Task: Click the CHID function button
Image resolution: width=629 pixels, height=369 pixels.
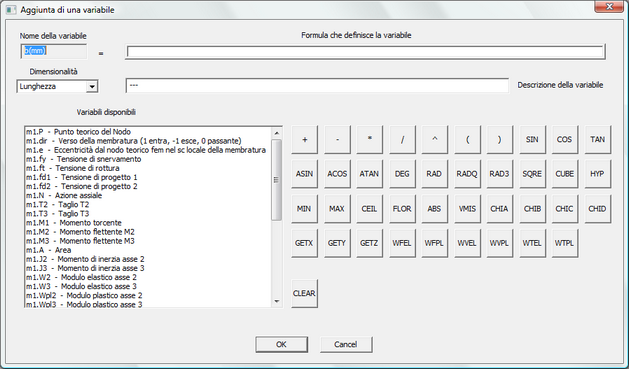Action: 598,209
